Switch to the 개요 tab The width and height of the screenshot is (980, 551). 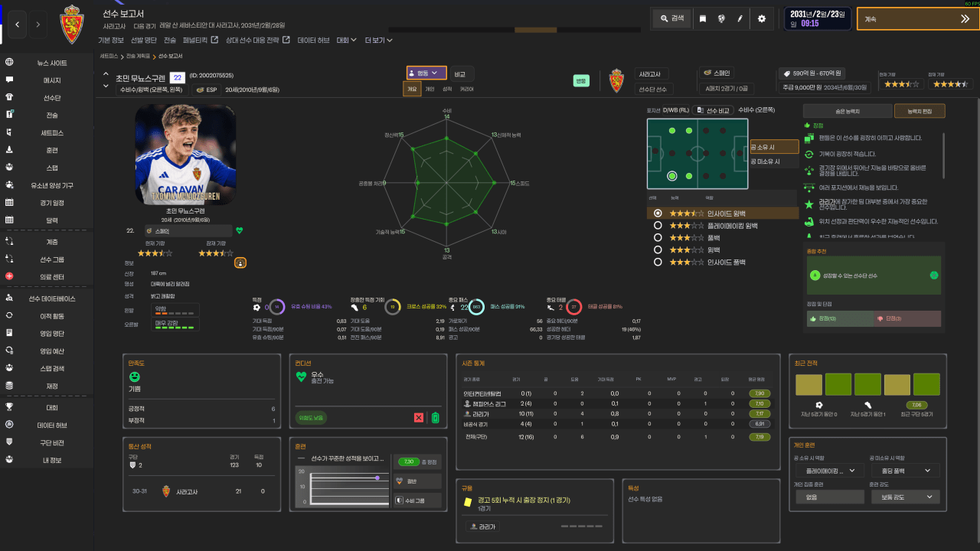(x=412, y=89)
